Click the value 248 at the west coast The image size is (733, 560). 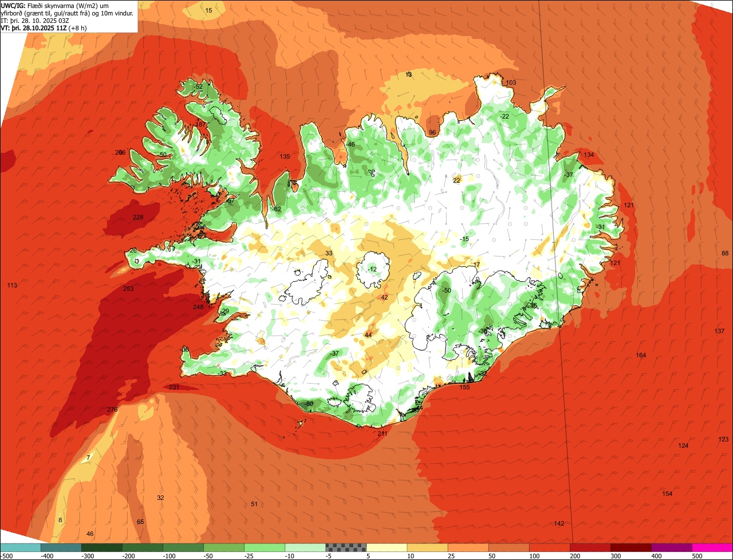198,307
